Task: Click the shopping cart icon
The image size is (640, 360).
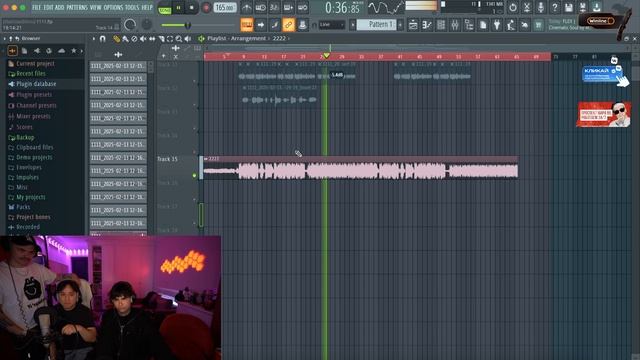Action: coord(538,25)
